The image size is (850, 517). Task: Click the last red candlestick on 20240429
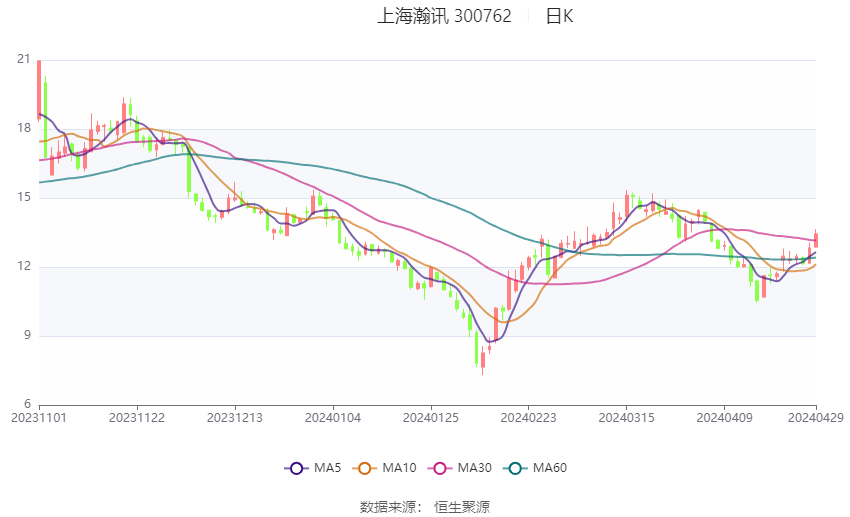pos(816,240)
